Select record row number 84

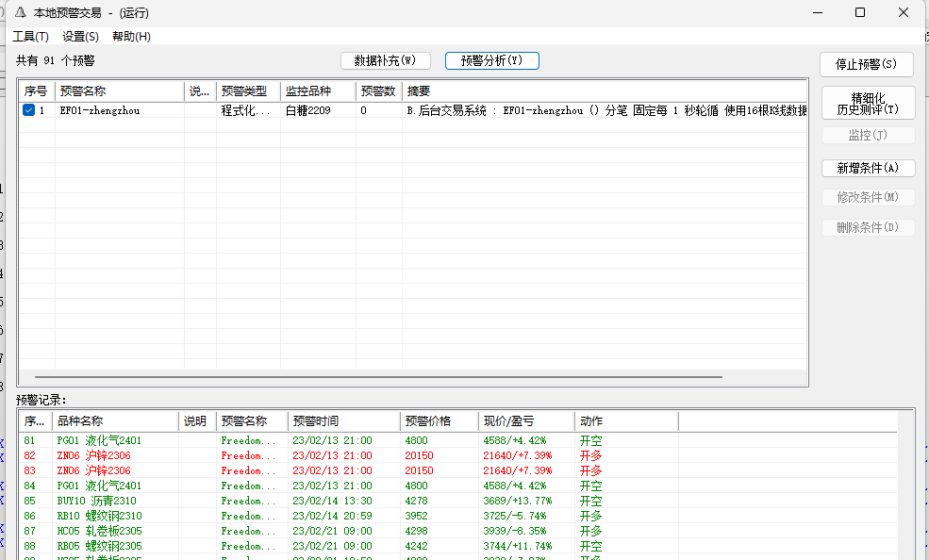(x=457, y=486)
